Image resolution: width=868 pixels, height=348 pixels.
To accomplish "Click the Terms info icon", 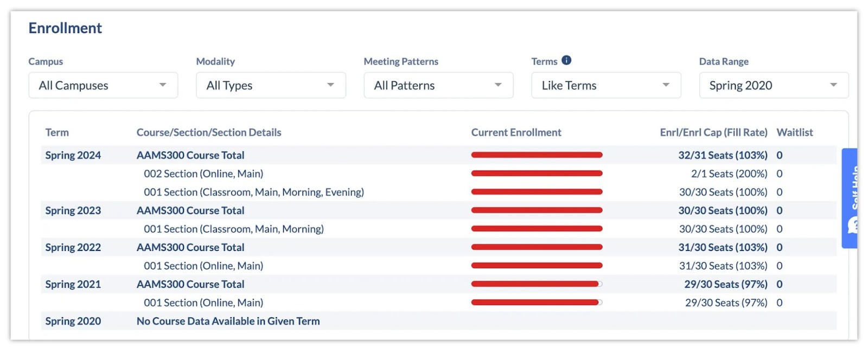I will click(x=566, y=60).
